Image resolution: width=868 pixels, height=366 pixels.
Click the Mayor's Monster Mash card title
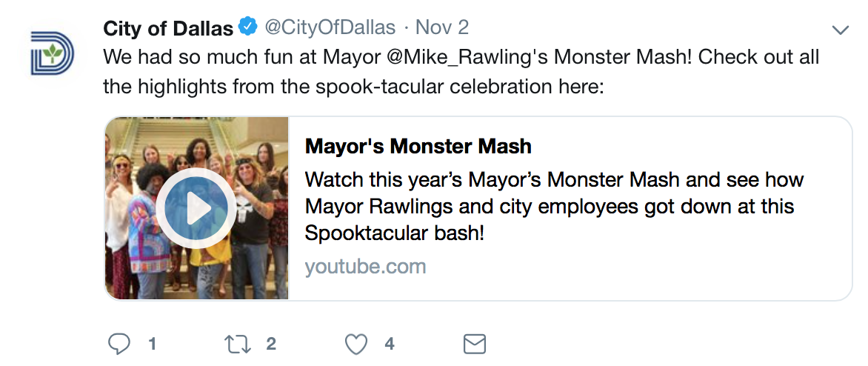pyautogui.click(x=418, y=146)
